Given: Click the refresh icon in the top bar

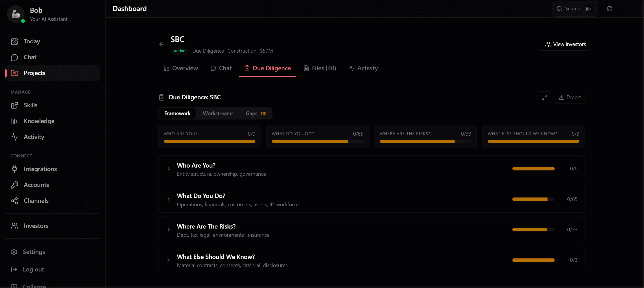Looking at the screenshot, I should tap(609, 9).
